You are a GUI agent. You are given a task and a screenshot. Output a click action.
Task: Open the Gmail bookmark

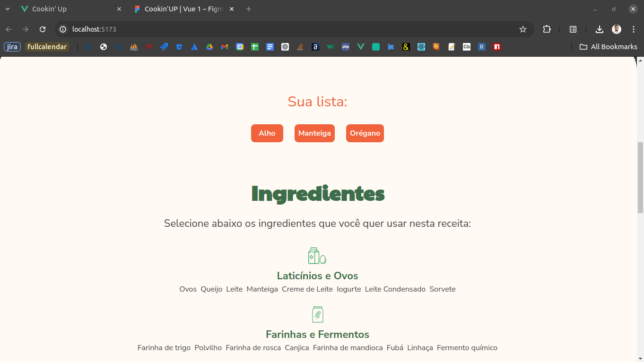point(225,47)
